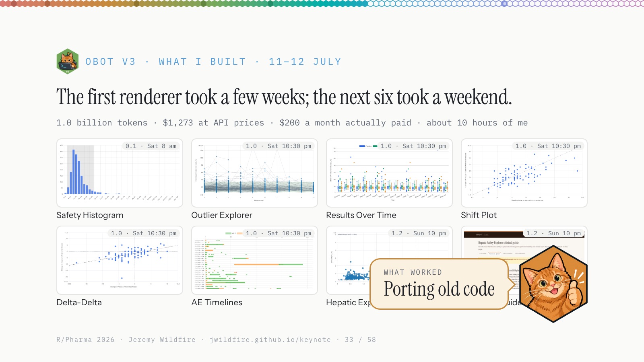This screenshot has height=362, width=644.
Task: Click the '1.2 · Sun 10 pm' badge on Hepatic Explorer
Action: tap(419, 233)
